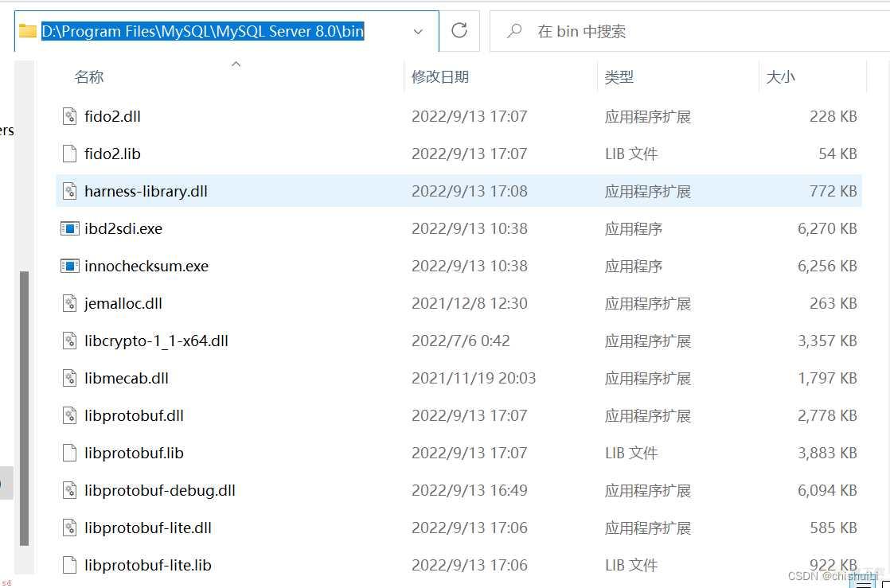
Task: Click the navigation pane vertical scrollbar
Action: point(24,409)
